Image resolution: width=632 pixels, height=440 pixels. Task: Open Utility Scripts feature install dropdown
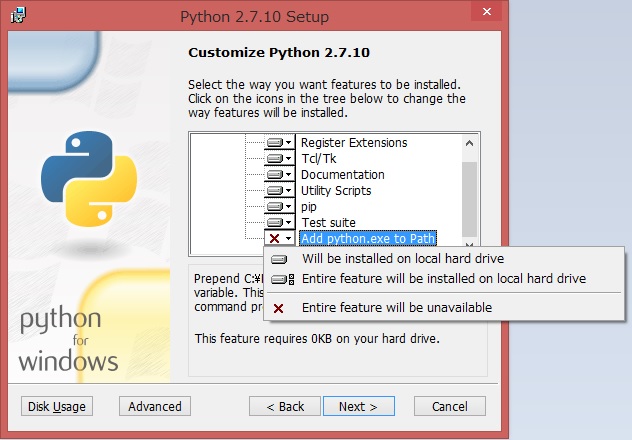tap(280, 190)
